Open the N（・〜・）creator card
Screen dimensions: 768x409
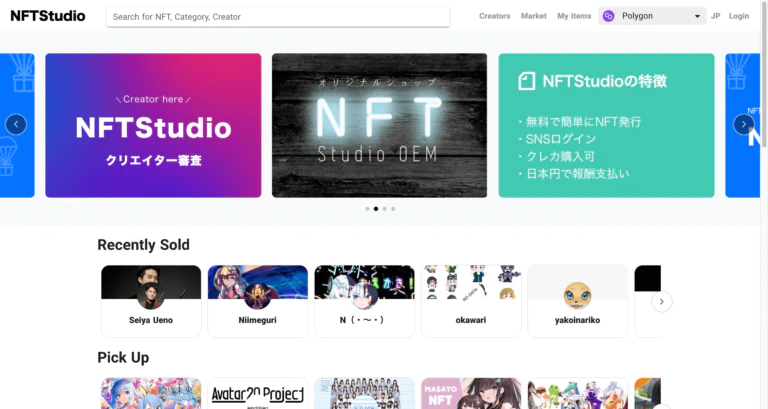(x=364, y=301)
